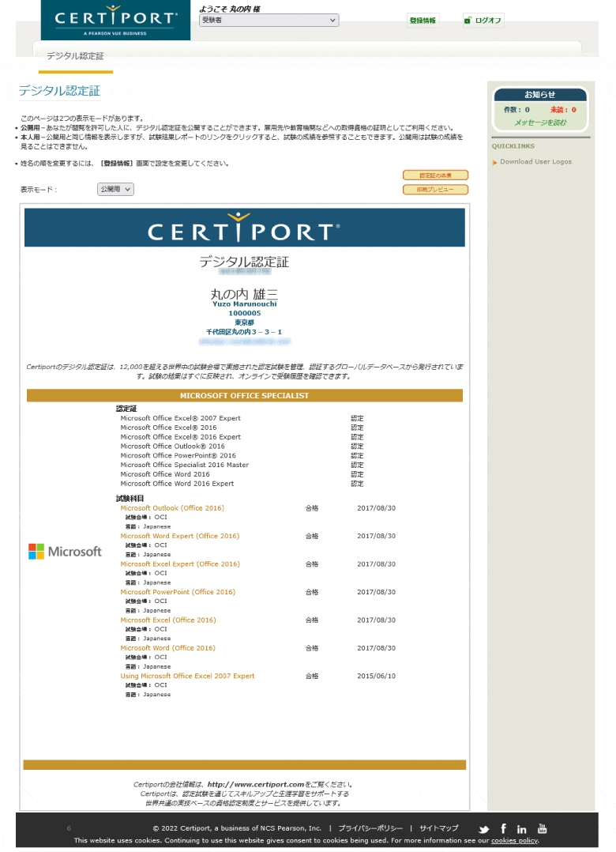The width and height of the screenshot is (616, 852).
Task: Click the lock icon on ログオフ
Action: click(468, 21)
